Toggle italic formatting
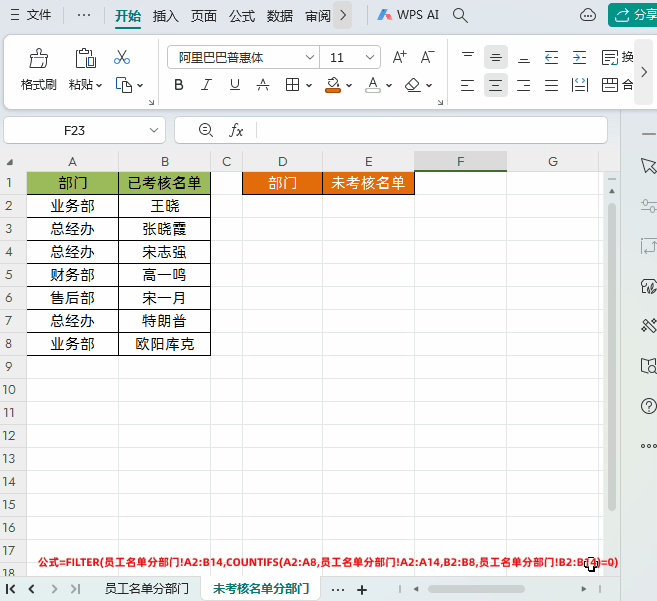Image resolution: width=657 pixels, height=601 pixels. 207,85
